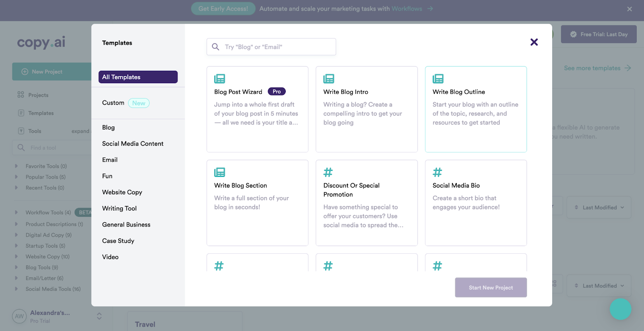This screenshot has width=644, height=331.
Task: Click the Tools icon in sidebar
Action: pos(21,131)
